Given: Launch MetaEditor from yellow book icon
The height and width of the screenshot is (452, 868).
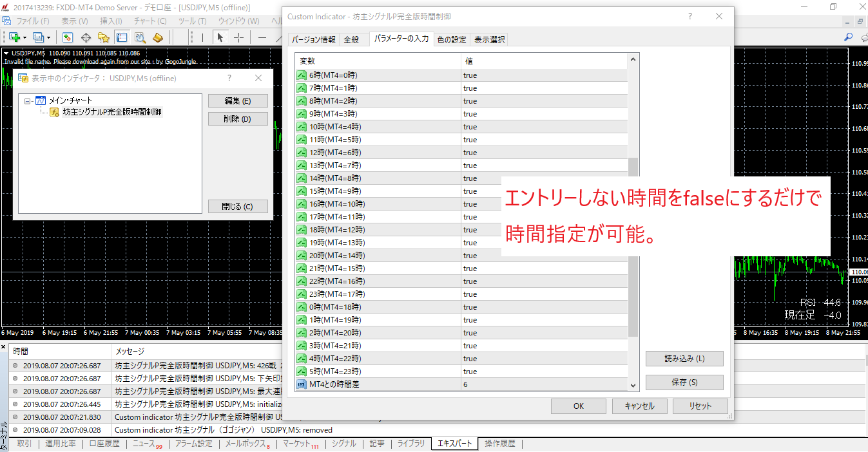Looking at the screenshot, I should (x=157, y=37).
